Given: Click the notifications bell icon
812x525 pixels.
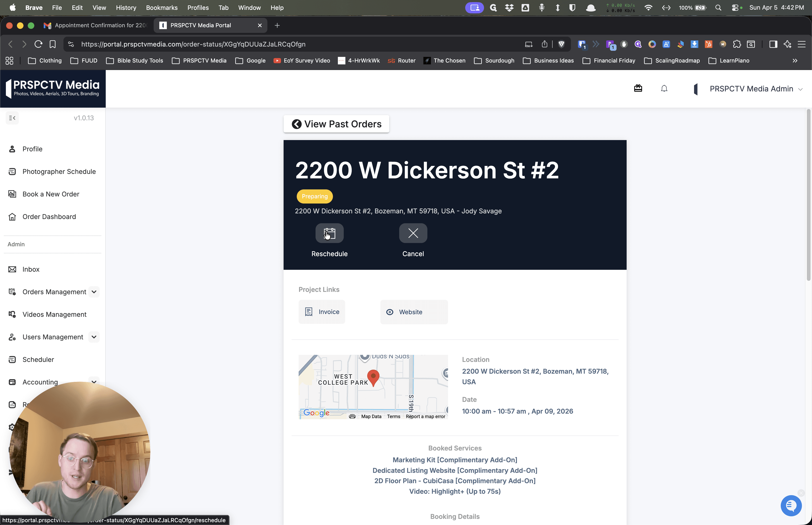Looking at the screenshot, I should tap(664, 89).
